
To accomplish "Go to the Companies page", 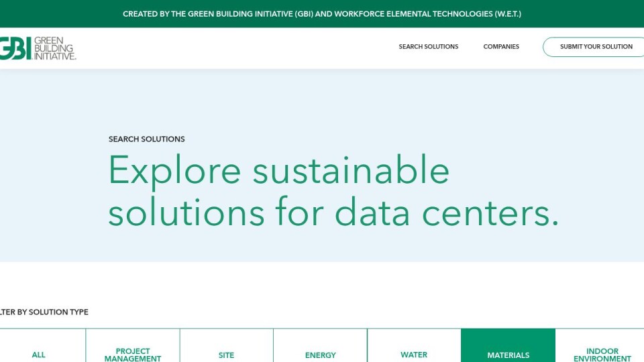I will (x=501, y=47).
